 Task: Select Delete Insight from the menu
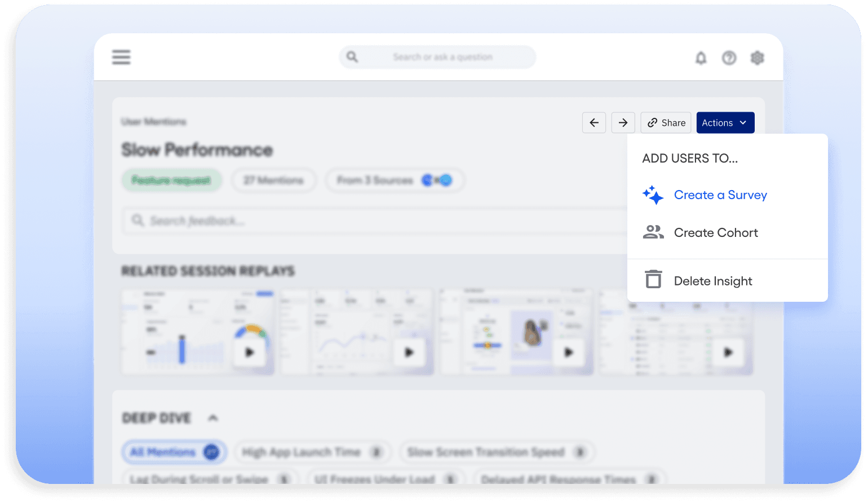pyautogui.click(x=713, y=280)
